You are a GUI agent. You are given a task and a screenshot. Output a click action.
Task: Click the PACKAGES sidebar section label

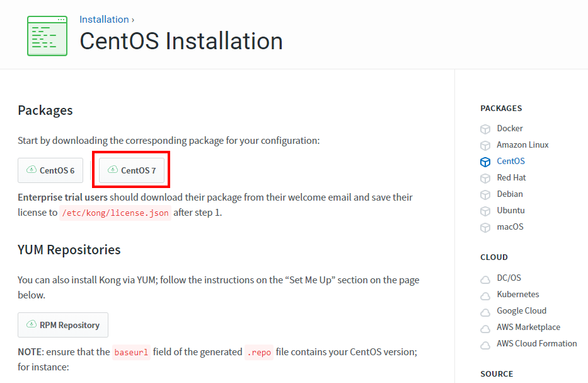click(x=501, y=109)
